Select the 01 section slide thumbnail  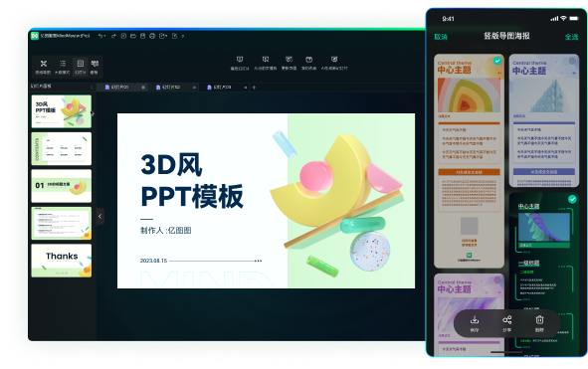coord(62,186)
